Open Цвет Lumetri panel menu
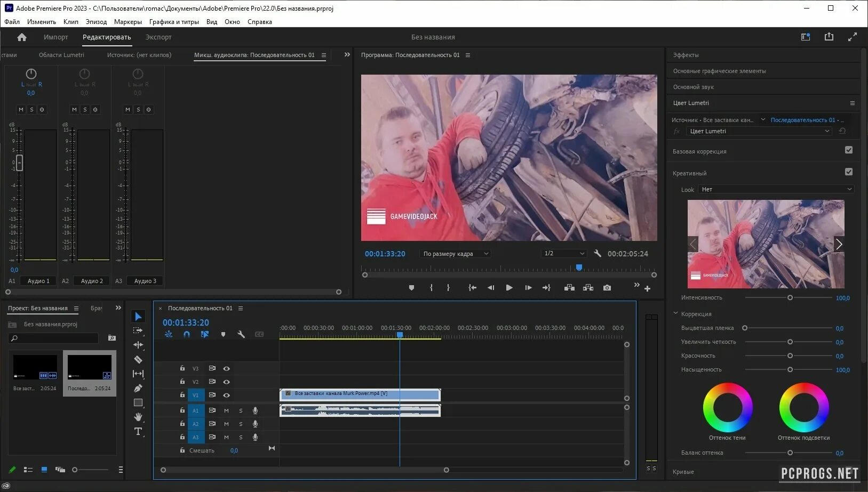 pos(853,103)
